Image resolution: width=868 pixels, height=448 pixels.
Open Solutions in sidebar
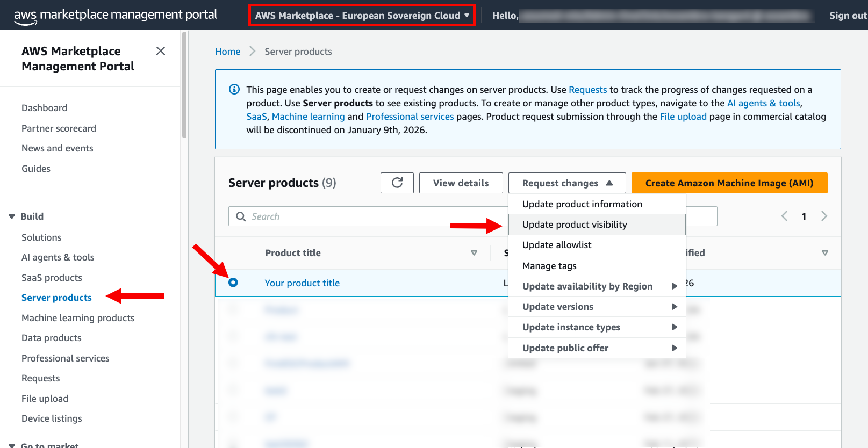(x=41, y=237)
